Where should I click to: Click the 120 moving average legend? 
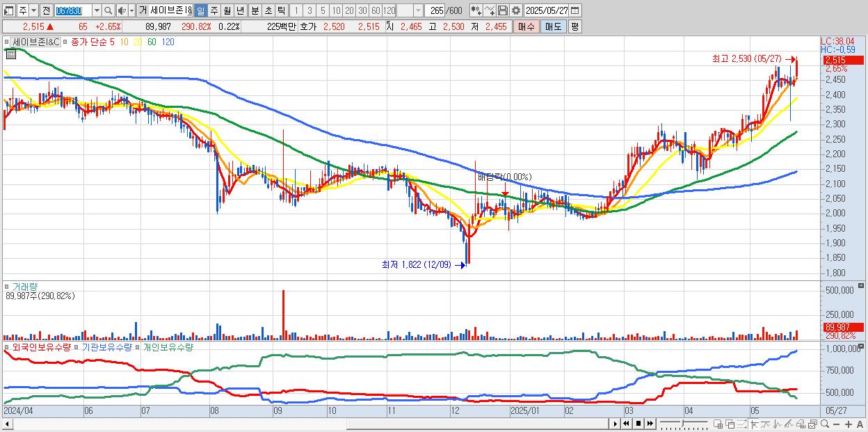pos(168,42)
